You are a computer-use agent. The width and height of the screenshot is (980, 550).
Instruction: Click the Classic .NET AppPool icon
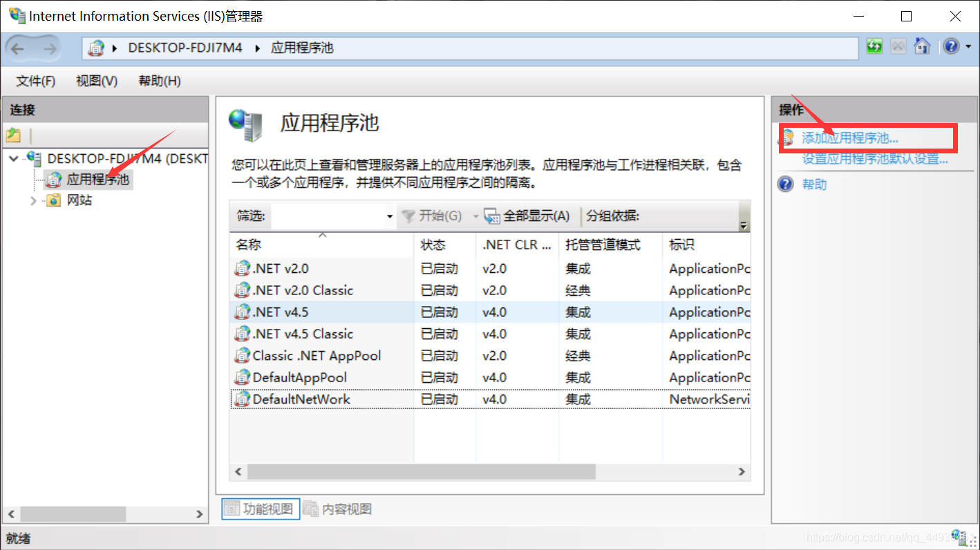pos(242,356)
